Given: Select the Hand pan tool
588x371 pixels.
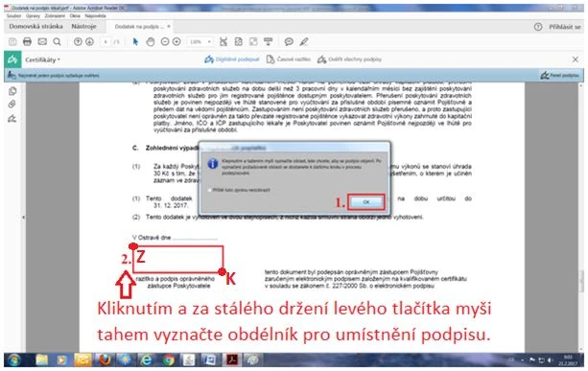Looking at the screenshot, I should coord(150,41).
